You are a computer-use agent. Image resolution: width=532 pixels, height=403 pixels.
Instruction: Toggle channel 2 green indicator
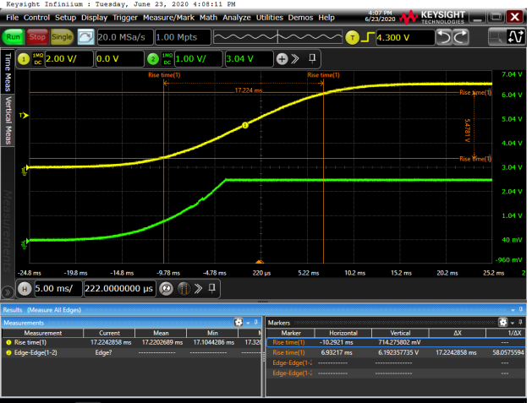tap(153, 58)
